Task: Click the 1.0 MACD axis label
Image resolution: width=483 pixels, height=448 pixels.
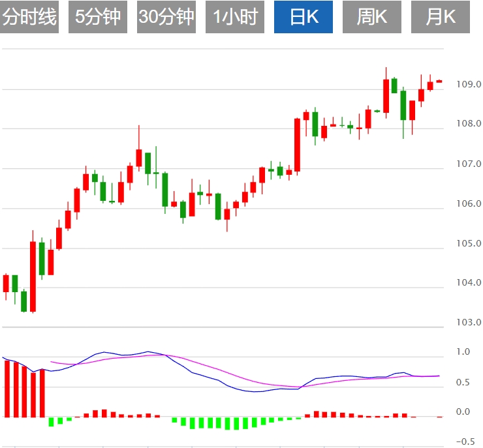Action: (463, 352)
